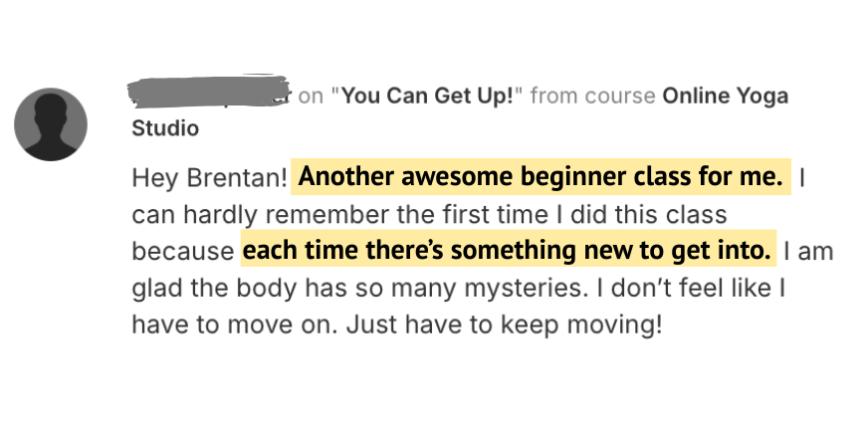
Task: Click "I am" after second highlight
Action: (808, 252)
